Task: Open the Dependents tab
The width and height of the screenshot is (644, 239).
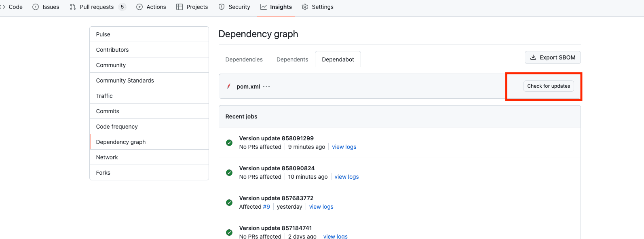Action: tap(292, 59)
